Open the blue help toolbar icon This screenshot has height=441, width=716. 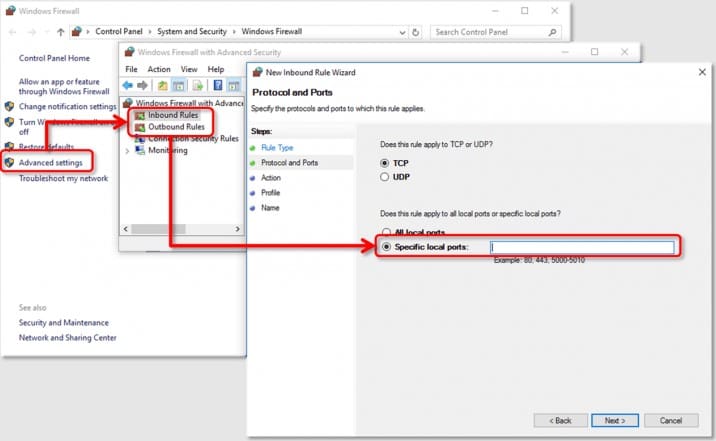[218, 85]
